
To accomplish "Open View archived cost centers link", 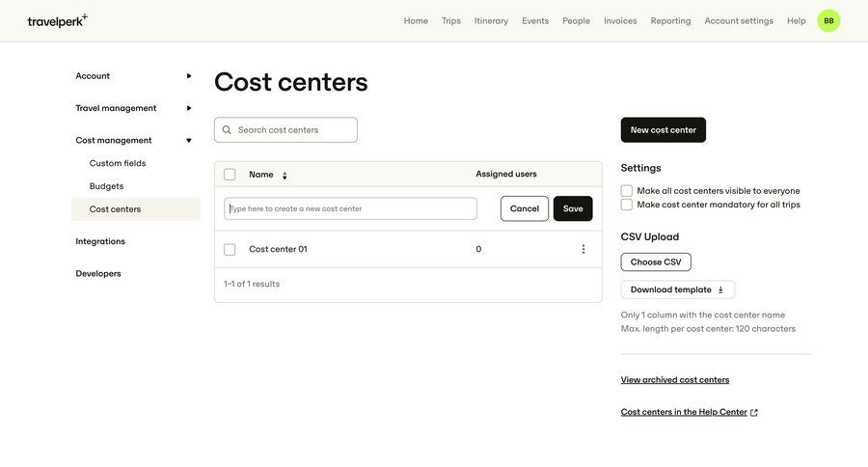I will tap(675, 380).
